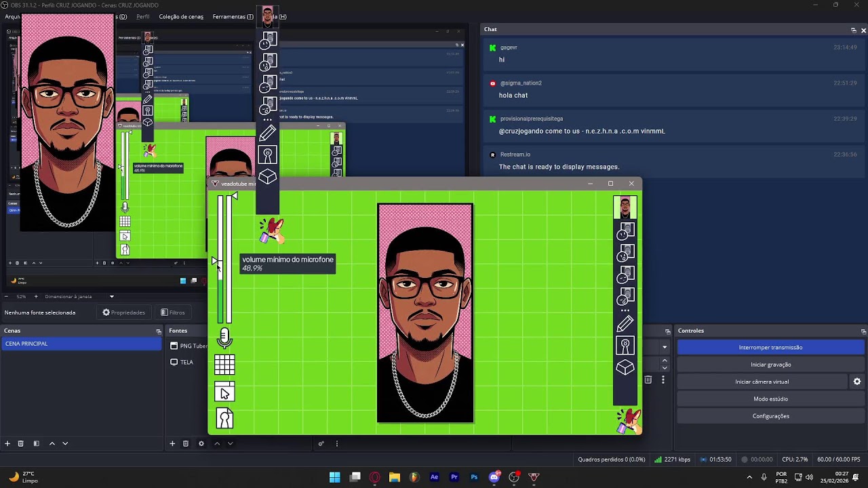Select the fifth avatar state in veadotube sidebar
868x488 pixels.
point(625,296)
